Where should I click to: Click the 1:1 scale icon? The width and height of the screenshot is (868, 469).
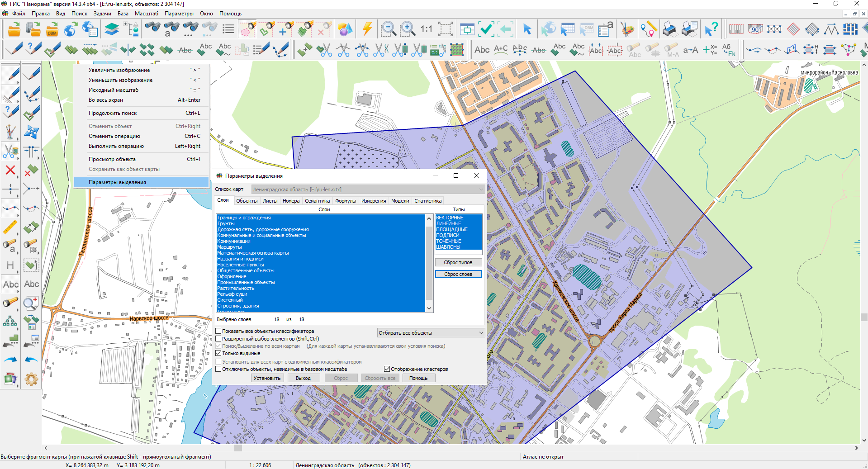[x=426, y=29]
